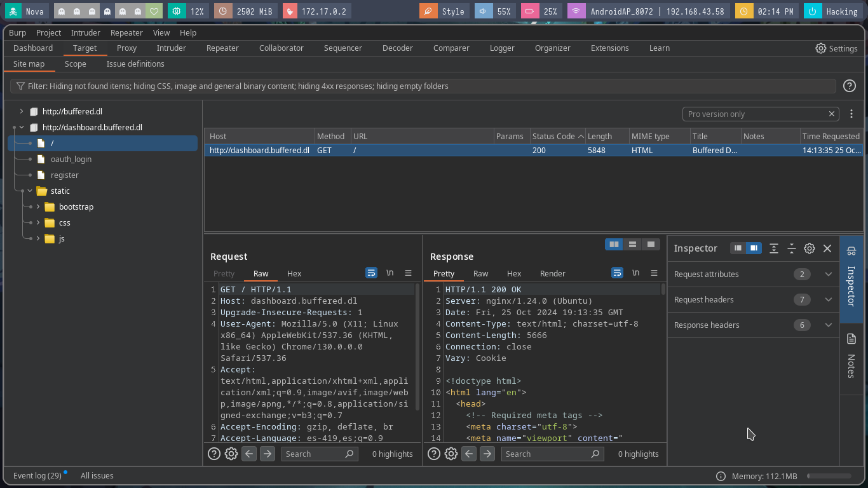The image size is (868, 488).
Task: Switch to Render view in Response
Action: coord(552,274)
